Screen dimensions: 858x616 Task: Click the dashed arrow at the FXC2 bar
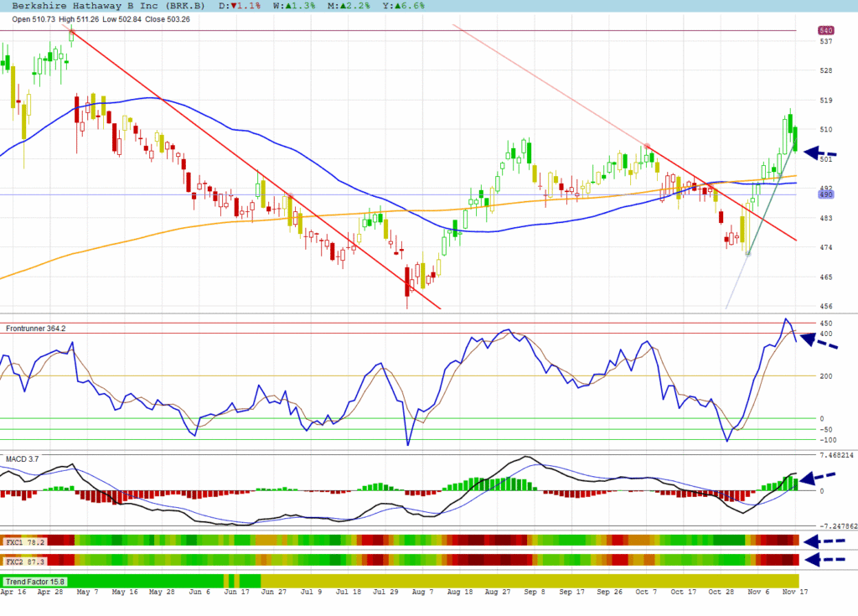pos(822,559)
